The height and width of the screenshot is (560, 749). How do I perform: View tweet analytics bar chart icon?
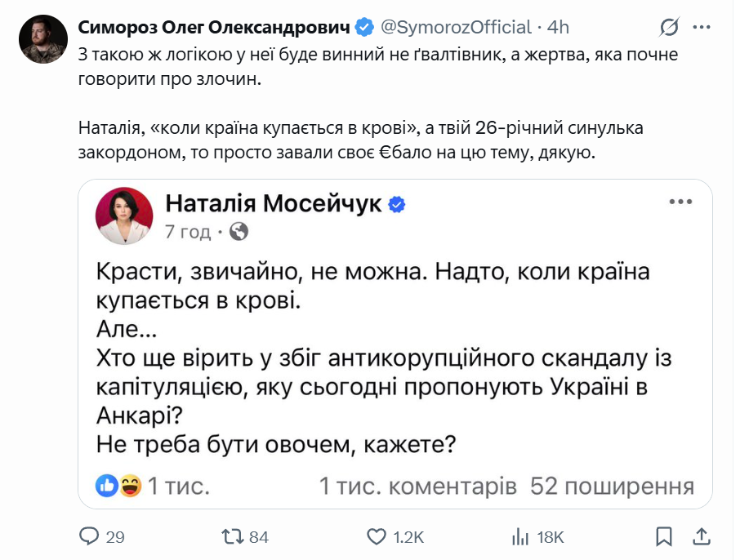(x=519, y=536)
